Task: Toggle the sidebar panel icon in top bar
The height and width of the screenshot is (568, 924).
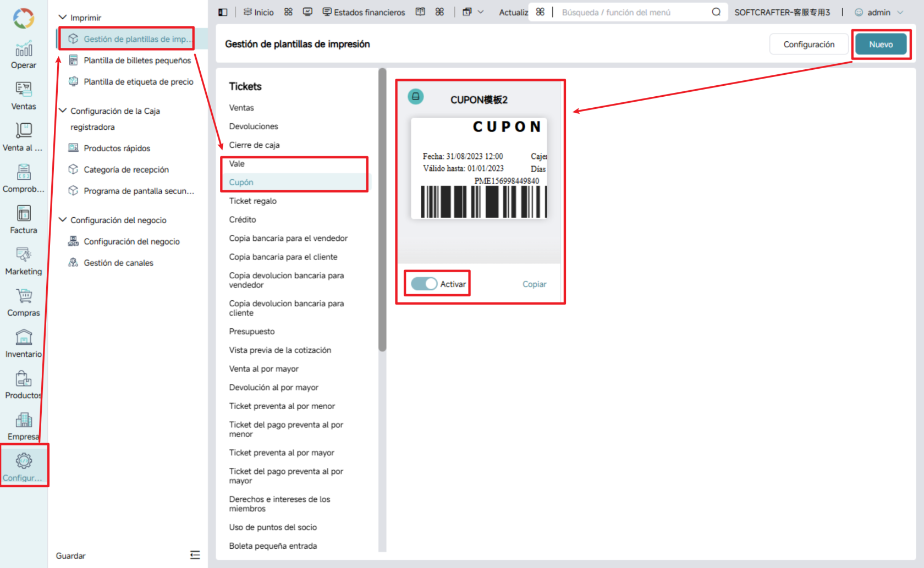Action: 223,12
